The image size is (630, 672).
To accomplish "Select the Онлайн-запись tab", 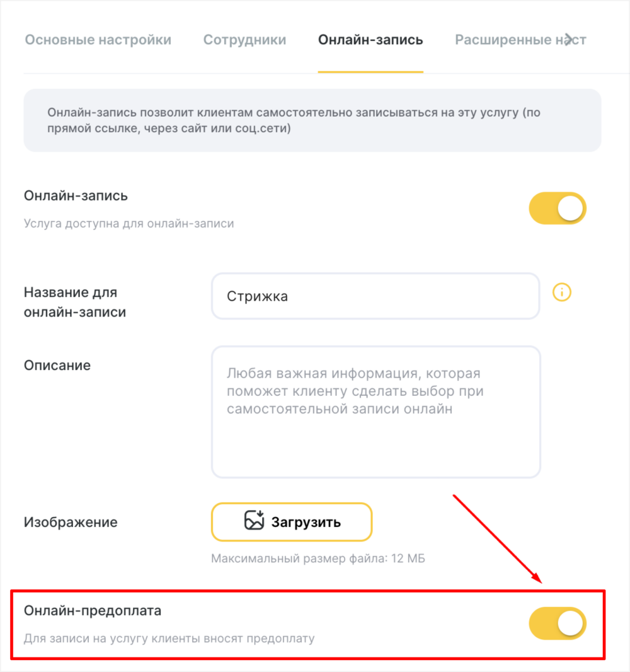I will [x=370, y=40].
